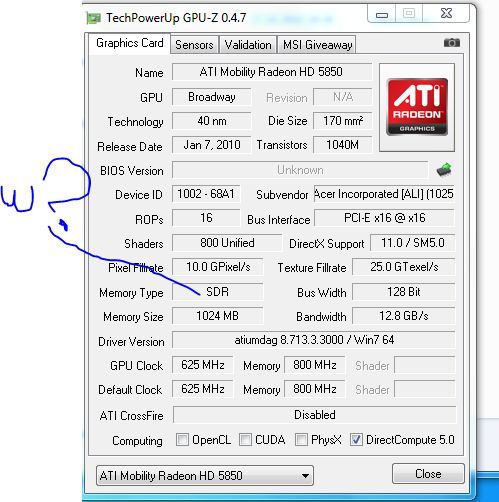Click the 'Subvendor' label
This screenshot has width=499, height=502.
(x=282, y=195)
